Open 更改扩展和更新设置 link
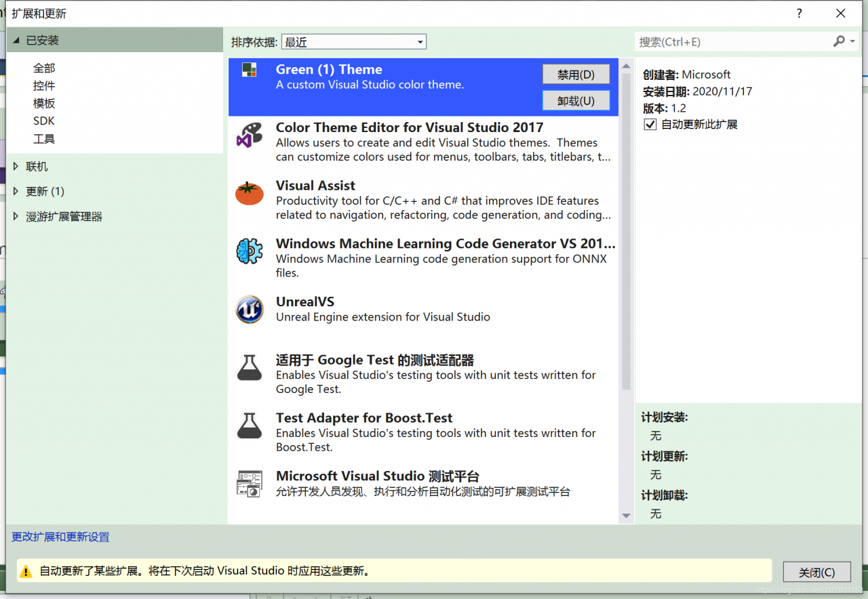This screenshot has width=868, height=599. pyautogui.click(x=60, y=537)
